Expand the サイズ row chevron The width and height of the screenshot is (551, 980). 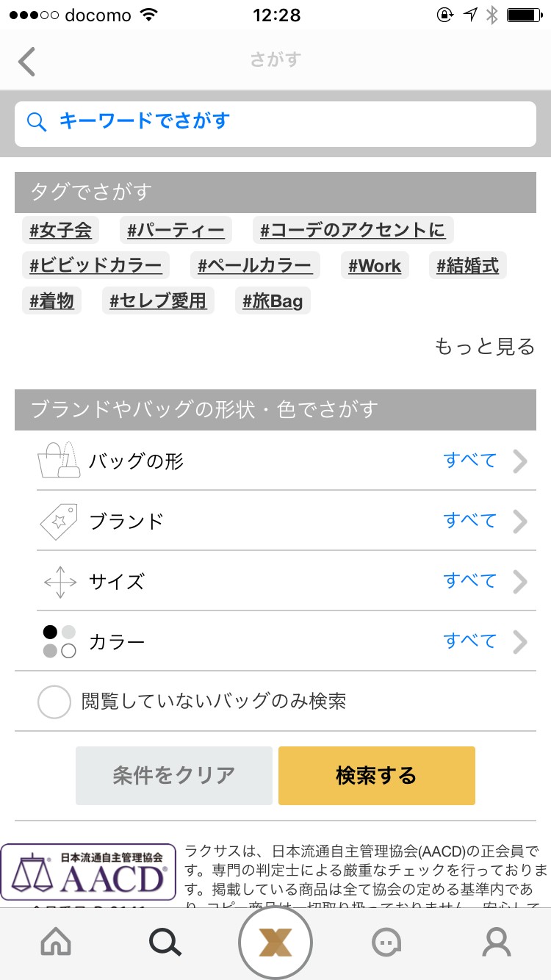click(520, 582)
